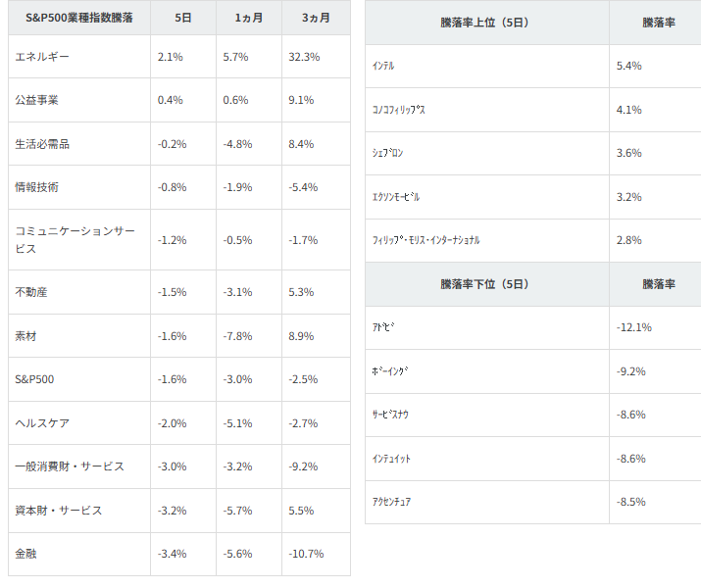
Task: Click the ｴｸｿﾝﾓｰﾋﾞﾙ stock name
Action: tap(397, 197)
